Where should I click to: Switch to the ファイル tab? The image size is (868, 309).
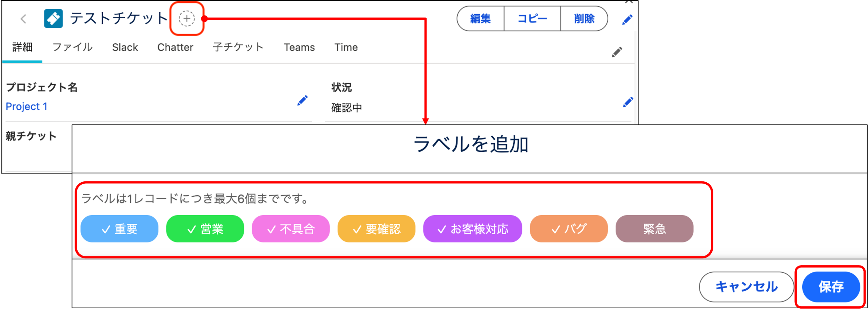(72, 47)
